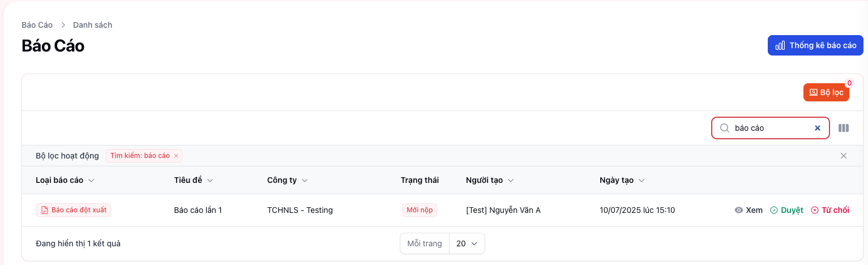The height and width of the screenshot is (265, 868).
Task: Approve the report with Duyệt
Action: (786, 210)
